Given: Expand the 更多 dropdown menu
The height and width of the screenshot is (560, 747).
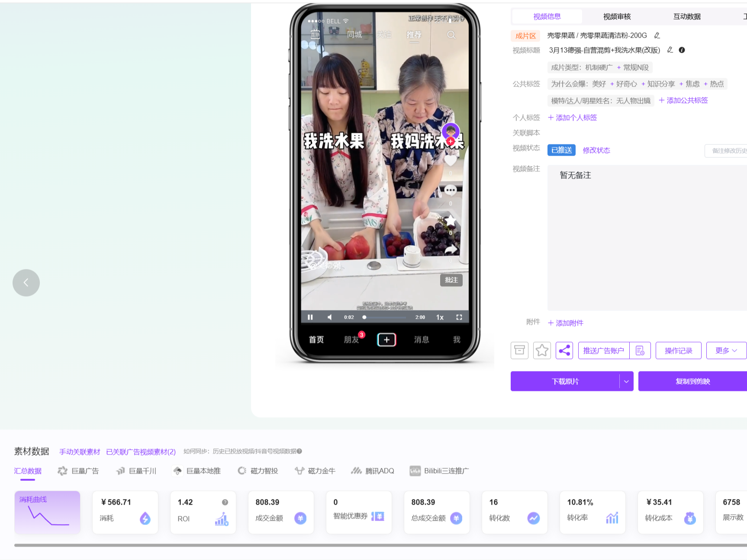Looking at the screenshot, I should tap(726, 350).
